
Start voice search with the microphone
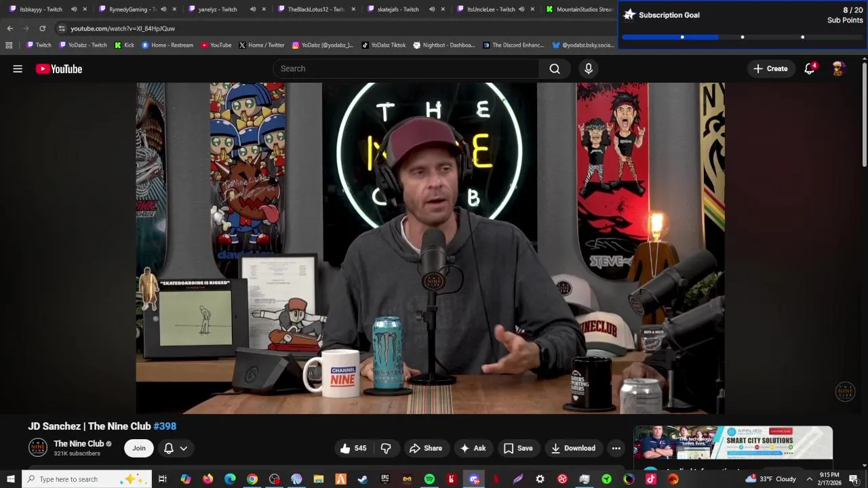coord(589,68)
